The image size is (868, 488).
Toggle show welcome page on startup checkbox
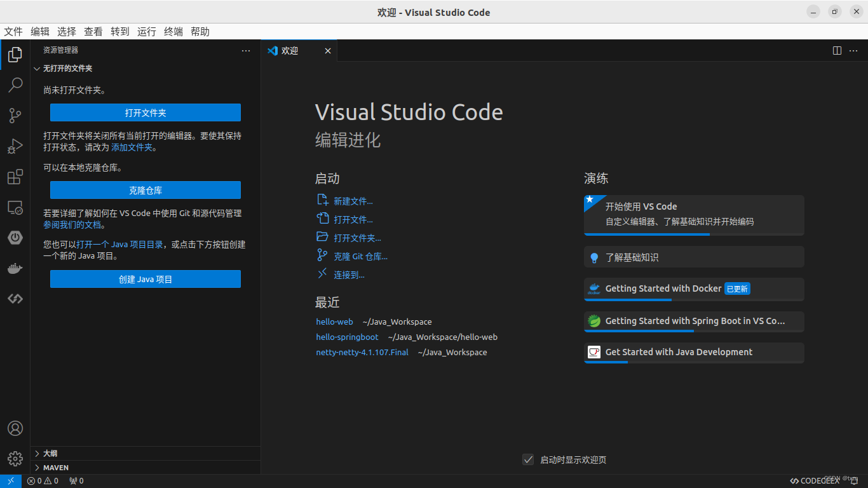(x=528, y=459)
